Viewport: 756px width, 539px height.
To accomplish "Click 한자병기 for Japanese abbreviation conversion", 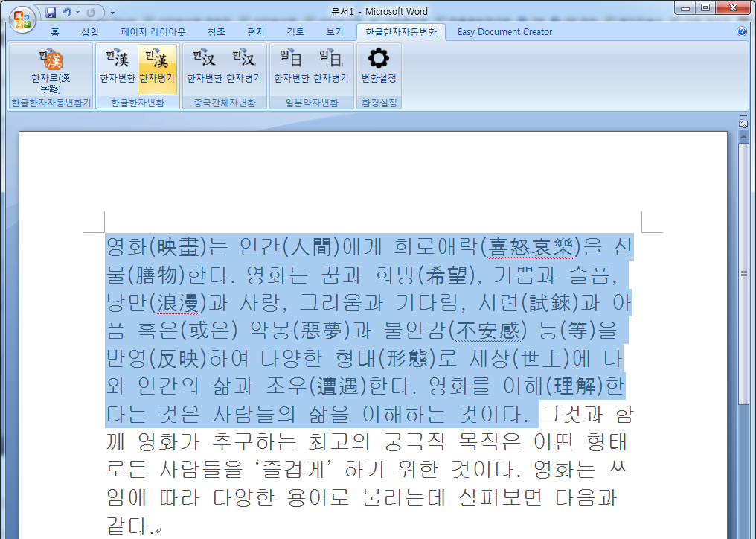I will [330, 67].
